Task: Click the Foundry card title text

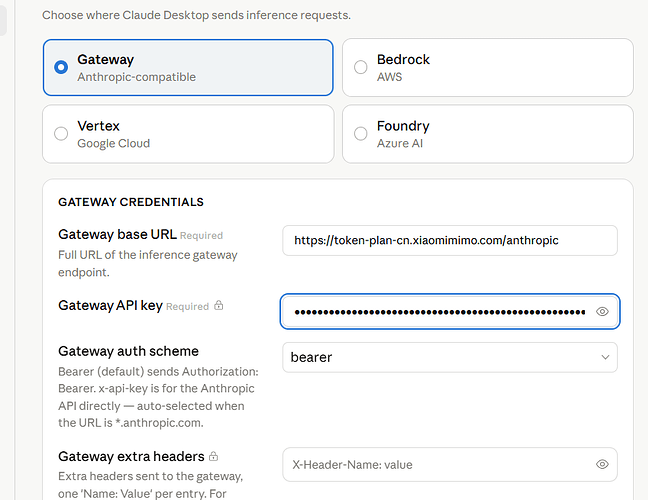Action: 403,126
